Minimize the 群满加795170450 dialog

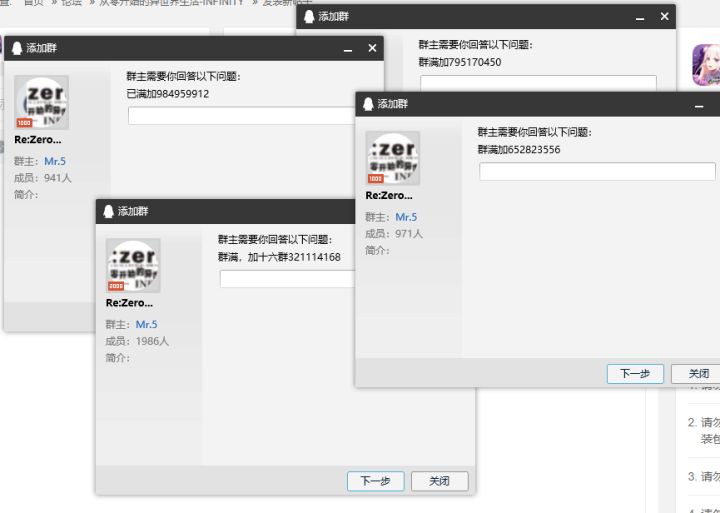coord(640,17)
